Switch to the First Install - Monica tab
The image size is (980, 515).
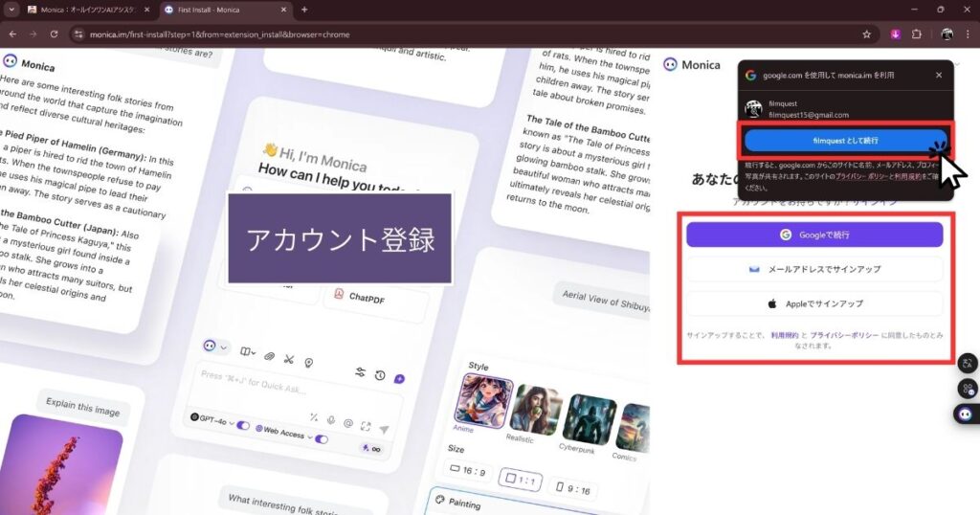[220, 10]
